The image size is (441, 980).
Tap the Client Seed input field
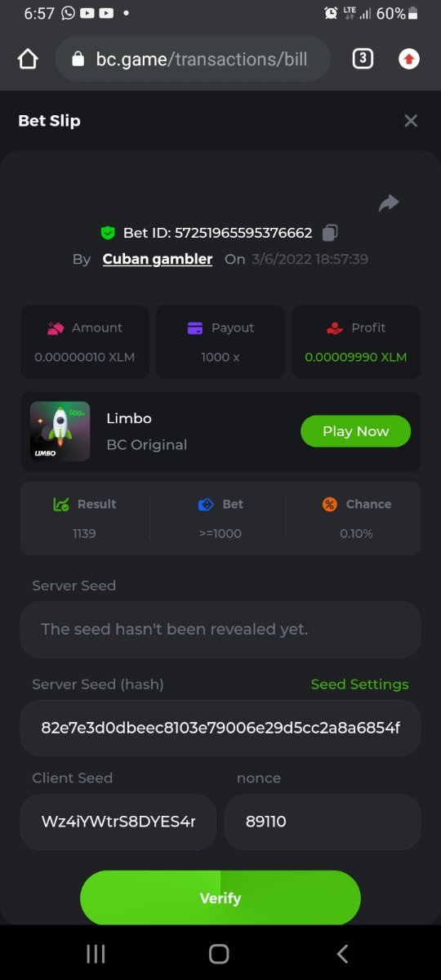[118, 822]
